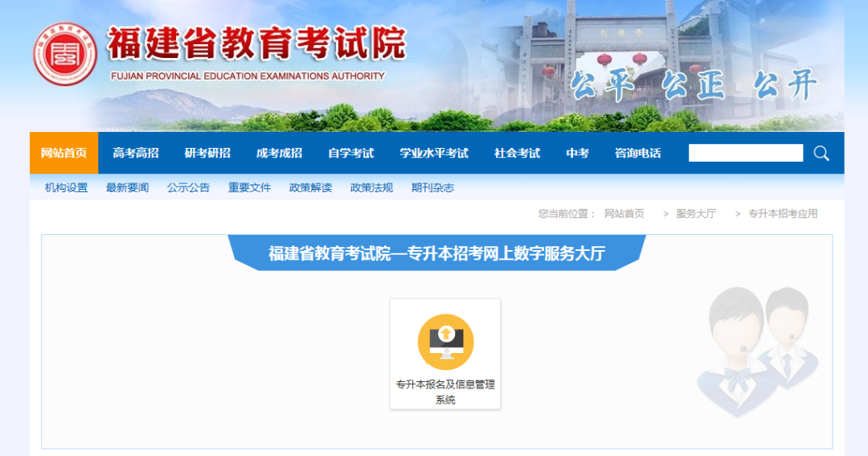Click the red circular academy logo
This screenshot has height=456, width=868.
coord(64,54)
